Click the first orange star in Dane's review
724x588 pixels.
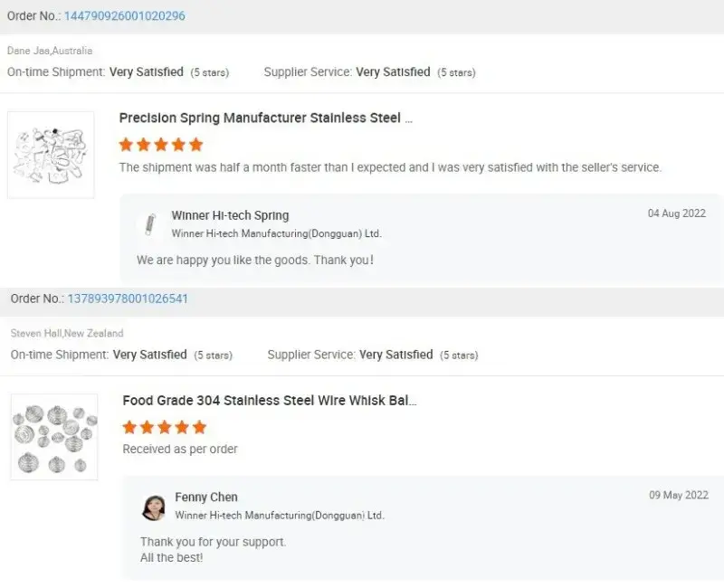click(x=126, y=145)
